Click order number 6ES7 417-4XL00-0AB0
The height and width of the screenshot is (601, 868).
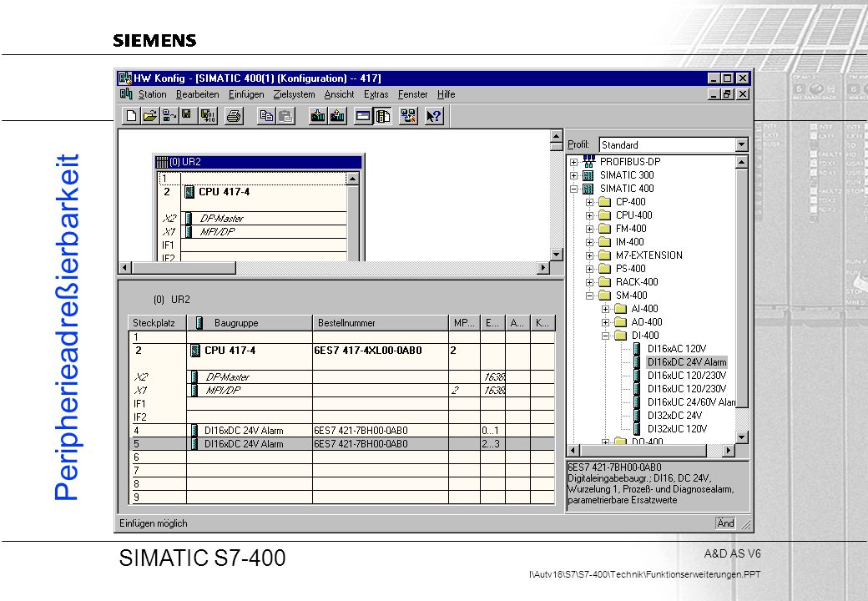[367, 351]
